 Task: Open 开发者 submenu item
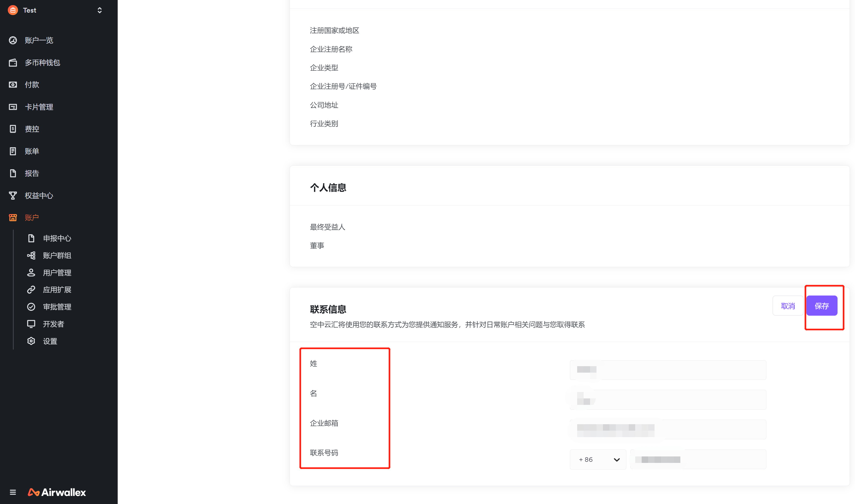click(x=53, y=324)
